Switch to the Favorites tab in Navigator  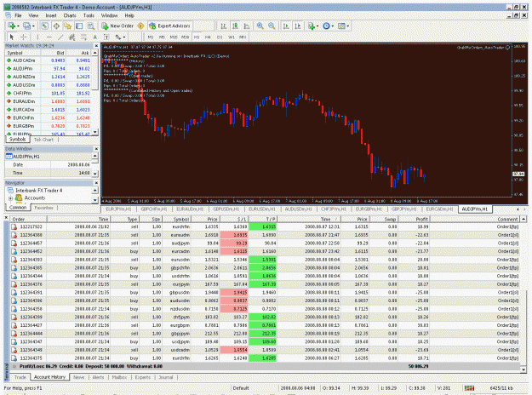pyautogui.click(x=43, y=208)
